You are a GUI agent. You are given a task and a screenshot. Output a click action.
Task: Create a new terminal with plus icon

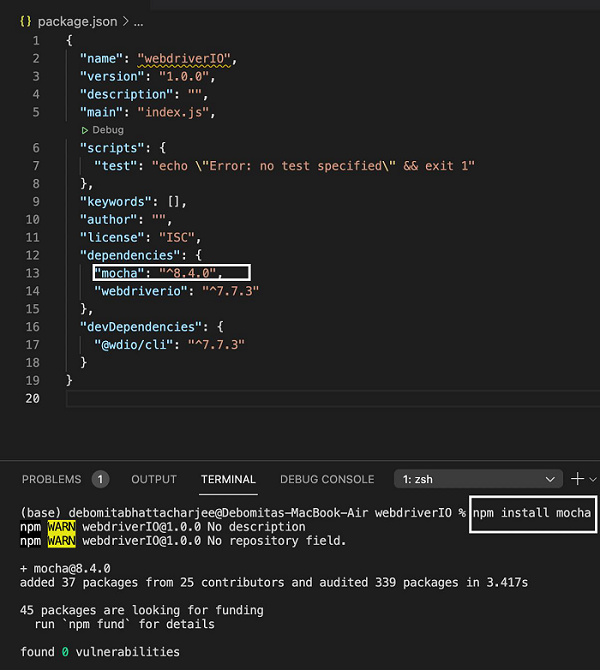pyautogui.click(x=577, y=479)
